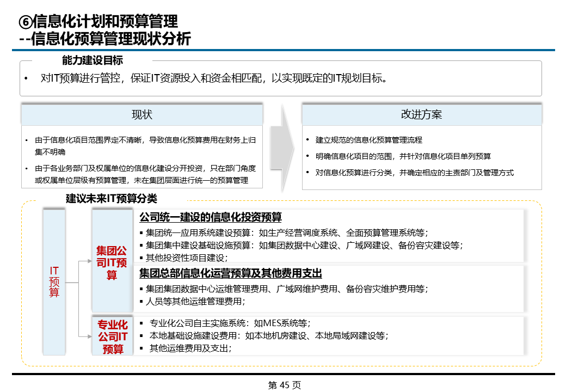
Task: Select the bullet starting 由于信息化项目范围界定不清晰
Action: tap(145, 146)
